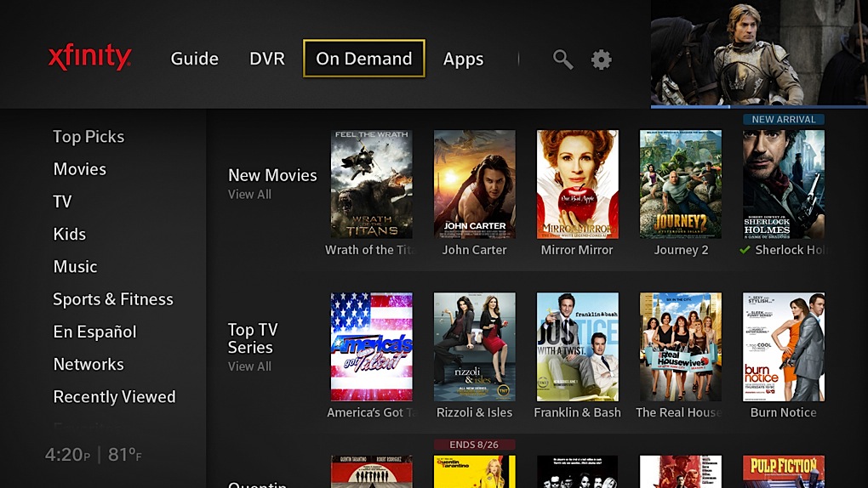Open Movies category in sidebar
The height and width of the screenshot is (488, 868).
point(80,168)
